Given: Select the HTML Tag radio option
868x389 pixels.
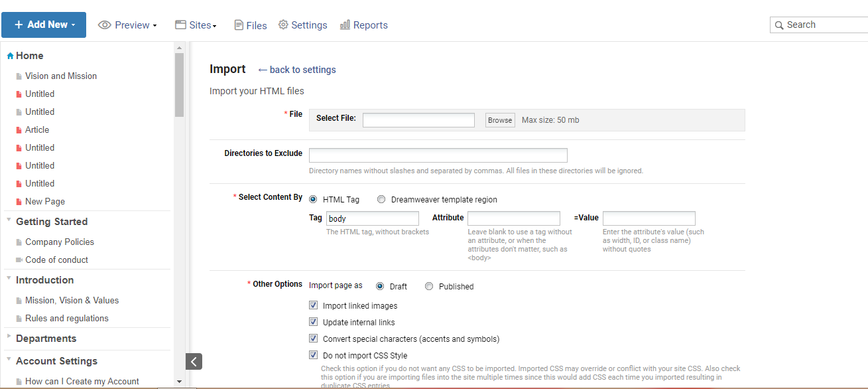Looking at the screenshot, I should (313, 199).
